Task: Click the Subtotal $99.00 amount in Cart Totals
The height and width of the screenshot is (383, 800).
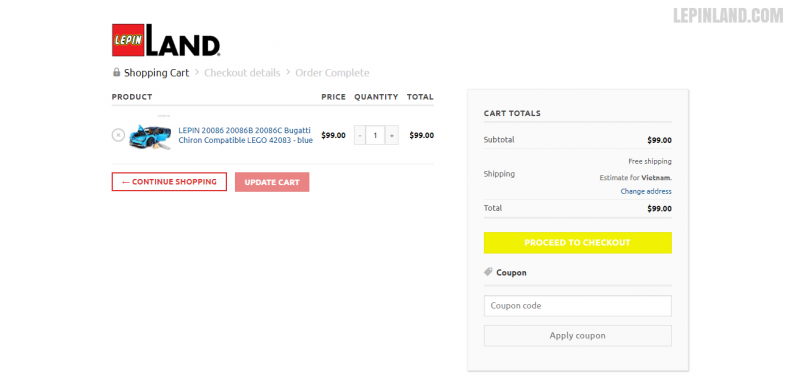Action: (659, 140)
